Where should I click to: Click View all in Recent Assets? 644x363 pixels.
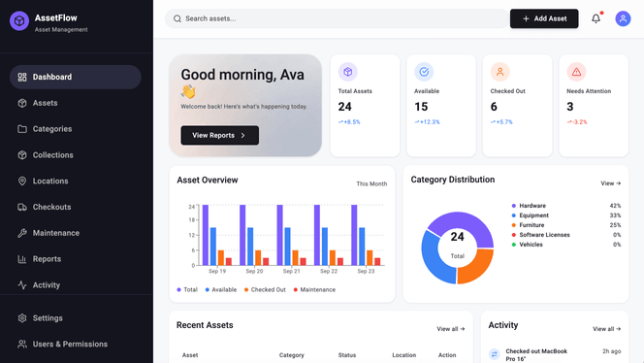[451, 329]
